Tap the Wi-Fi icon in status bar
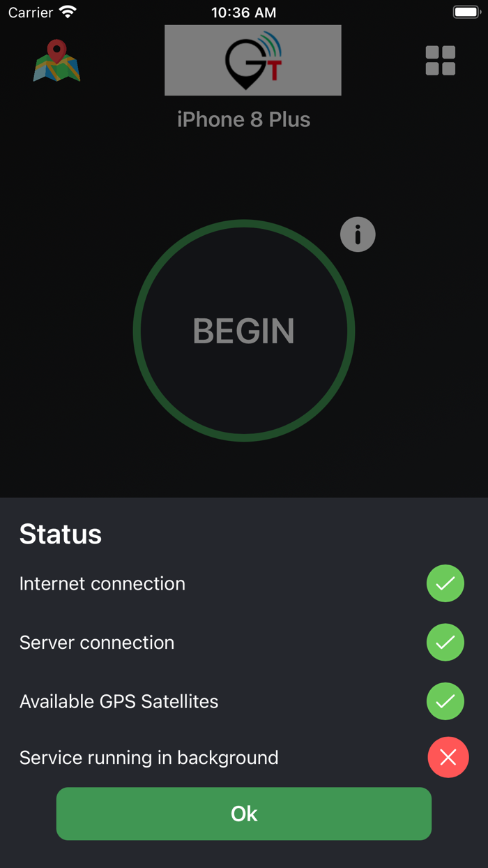Viewport: 488px width, 868px height. coord(68,12)
